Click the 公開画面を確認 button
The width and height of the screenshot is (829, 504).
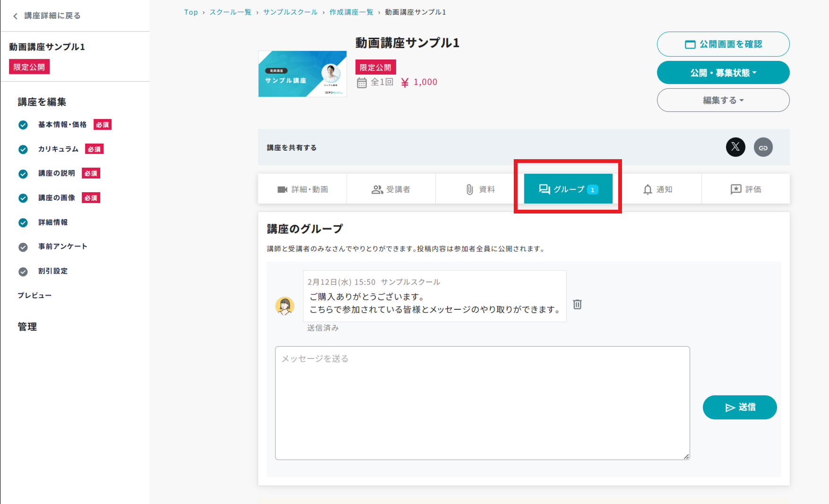click(723, 44)
